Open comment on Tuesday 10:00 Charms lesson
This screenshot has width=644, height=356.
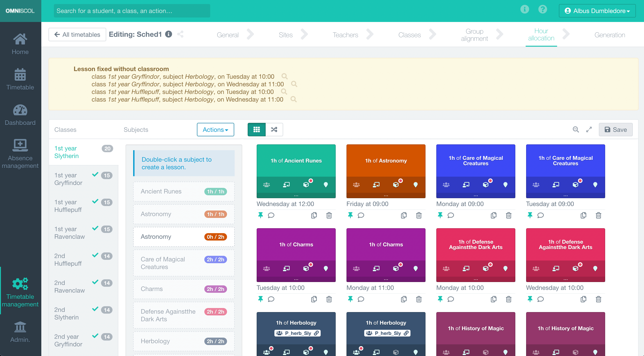[271, 299]
